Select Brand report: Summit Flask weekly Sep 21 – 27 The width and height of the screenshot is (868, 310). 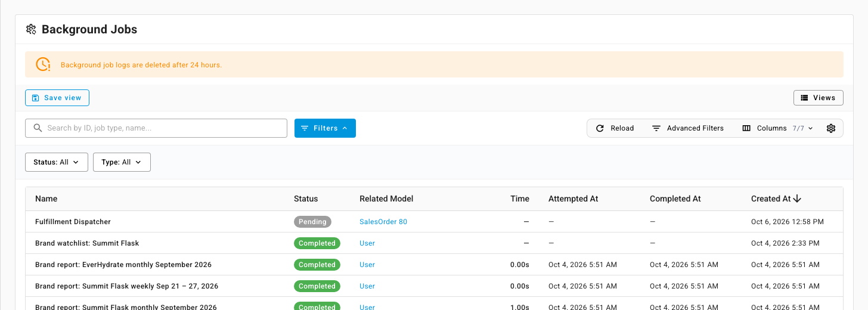[126, 286]
